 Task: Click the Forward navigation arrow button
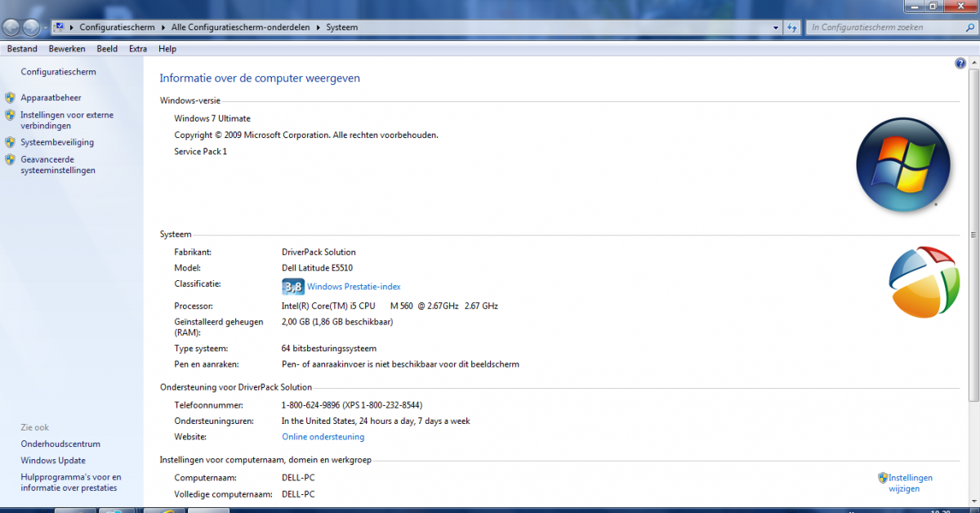(x=31, y=27)
